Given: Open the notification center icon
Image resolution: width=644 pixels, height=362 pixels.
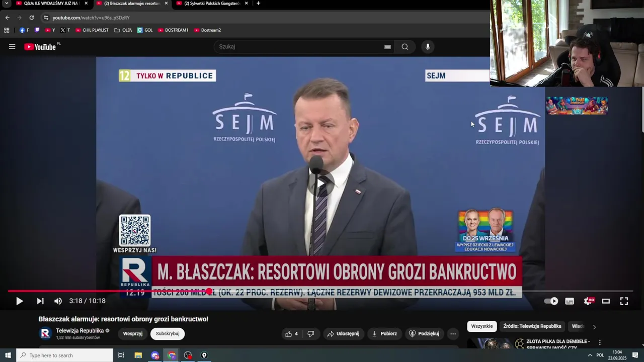Looking at the screenshot, I should coord(635,355).
